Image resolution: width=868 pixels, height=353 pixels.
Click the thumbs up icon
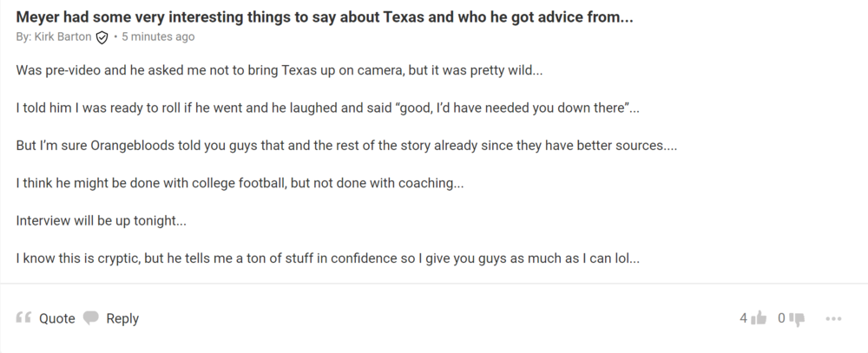click(759, 318)
